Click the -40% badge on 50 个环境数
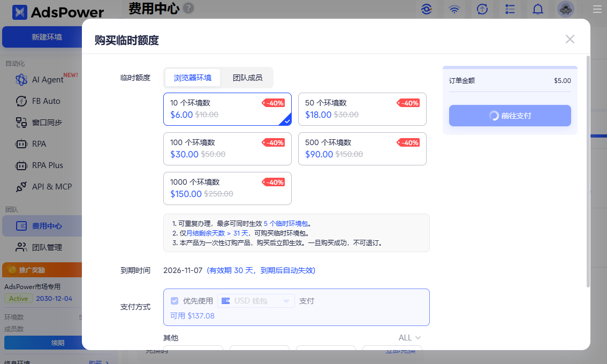The height and width of the screenshot is (364, 607). [408, 103]
